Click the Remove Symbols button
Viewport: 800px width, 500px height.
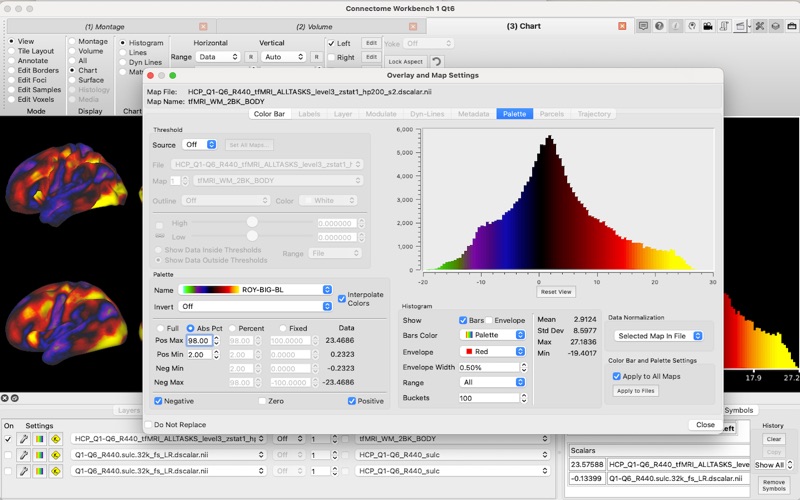tap(773, 485)
